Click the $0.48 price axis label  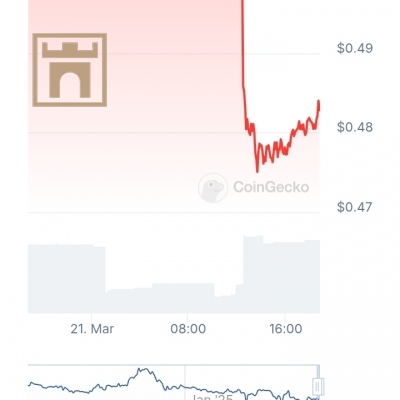(x=355, y=127)
